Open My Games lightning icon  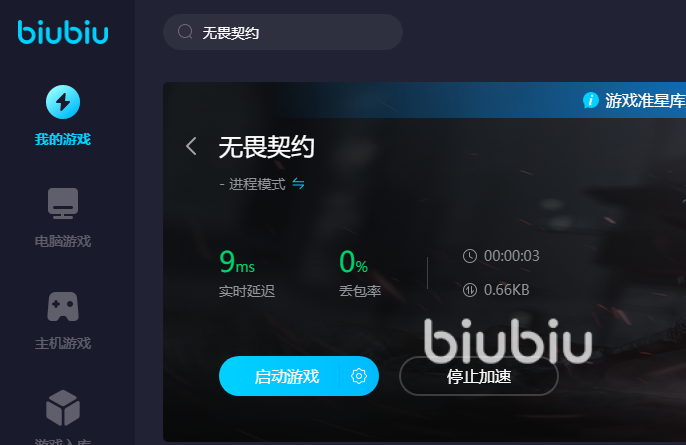tap(63, 102)
